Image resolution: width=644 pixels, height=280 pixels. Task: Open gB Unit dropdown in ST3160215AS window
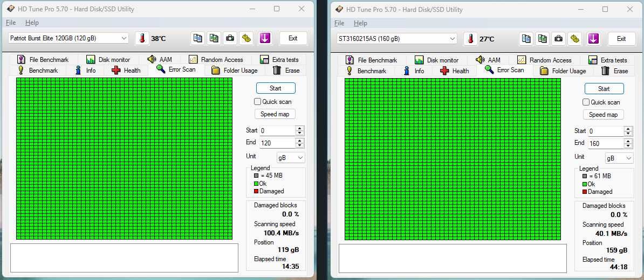[619, 158]
